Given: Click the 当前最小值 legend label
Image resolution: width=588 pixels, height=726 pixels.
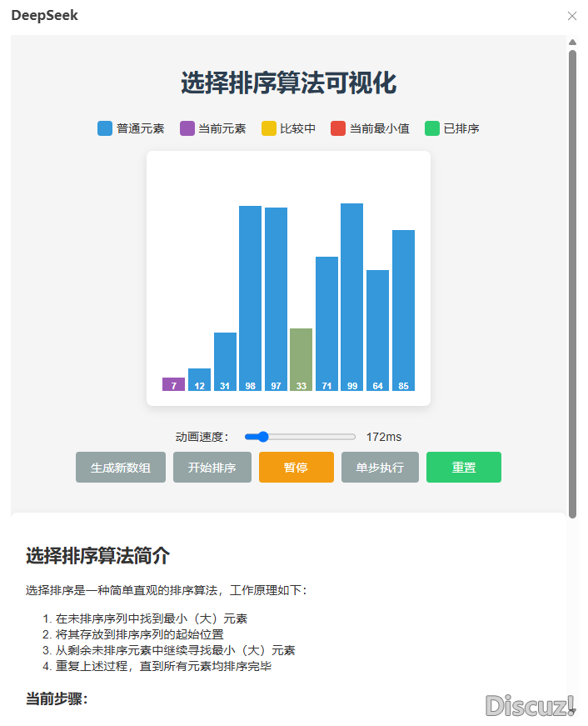Looking at the screenshot, I should 379,128.
